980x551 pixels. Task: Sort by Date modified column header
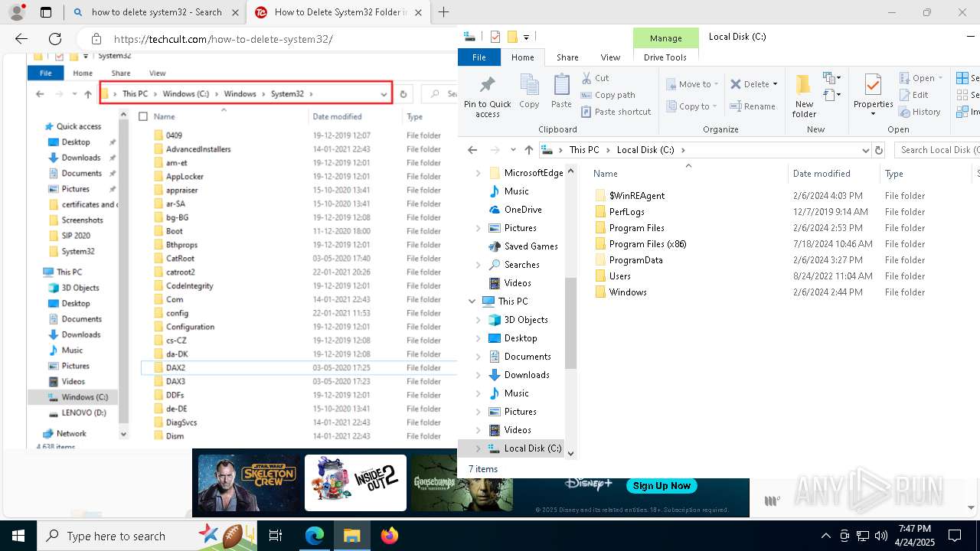822,174
